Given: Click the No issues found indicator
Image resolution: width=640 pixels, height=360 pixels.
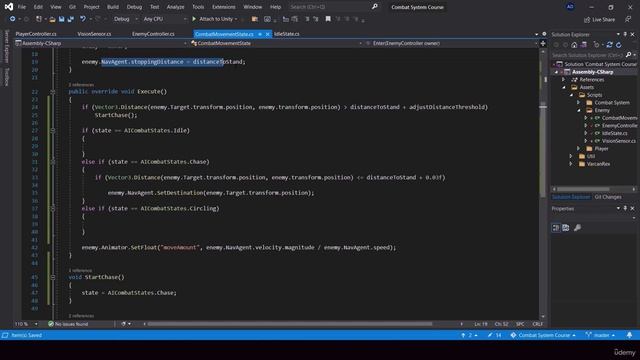Looking at the screenshot, I should (x=68, y=324).
